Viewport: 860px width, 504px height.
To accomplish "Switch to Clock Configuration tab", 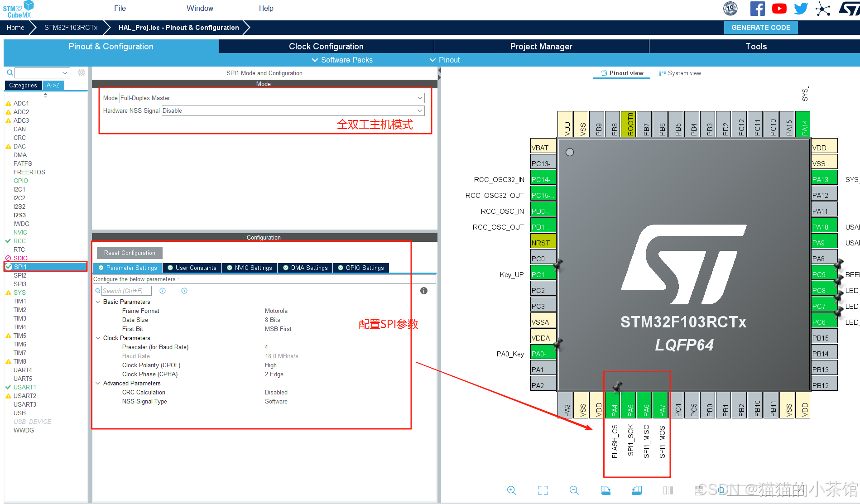I will (326, 46).
